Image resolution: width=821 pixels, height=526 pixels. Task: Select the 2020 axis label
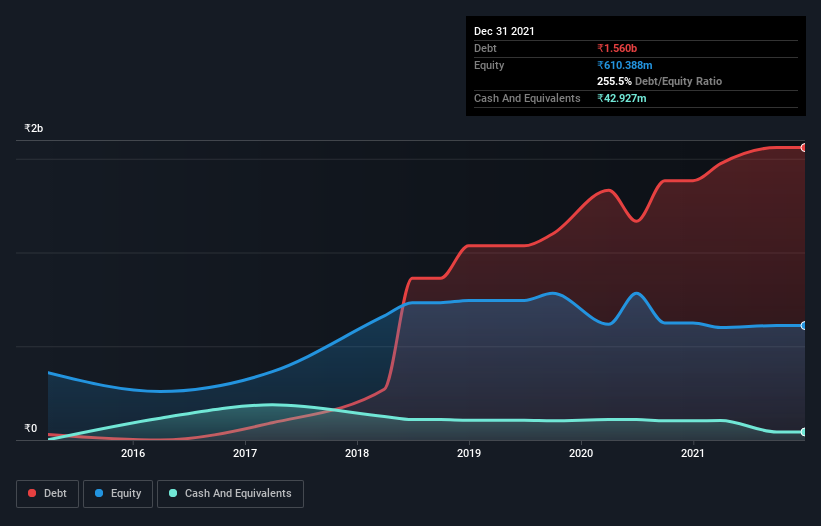(x=581, y=453)
